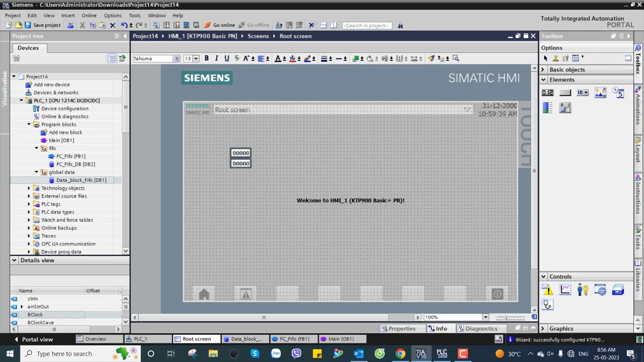Open the 100% zoom level dropdown
Viewport: 644px width, 362px height.
(485, 317)
